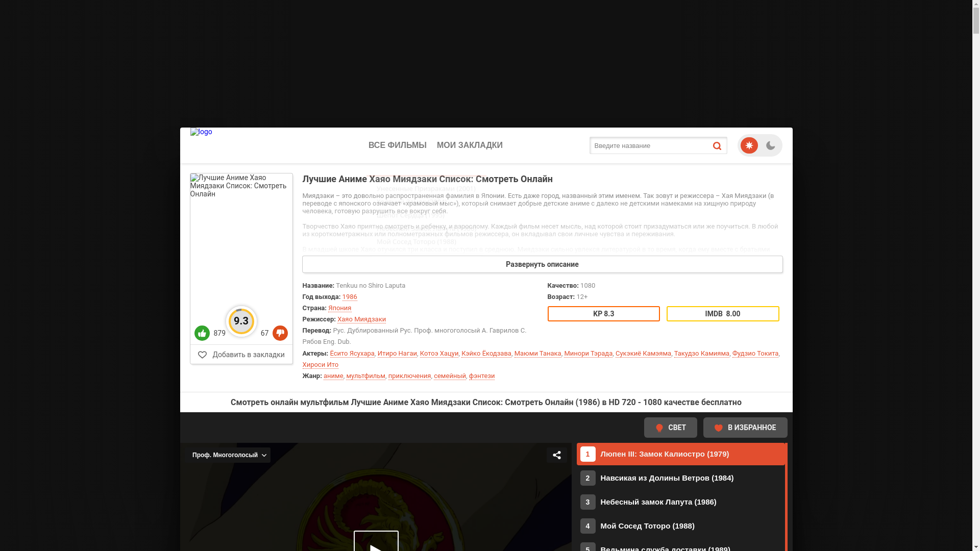This screenshot has height=551, width=980.
Task: Click the heart icon for bookmarks
Action: tap(202, 355)
